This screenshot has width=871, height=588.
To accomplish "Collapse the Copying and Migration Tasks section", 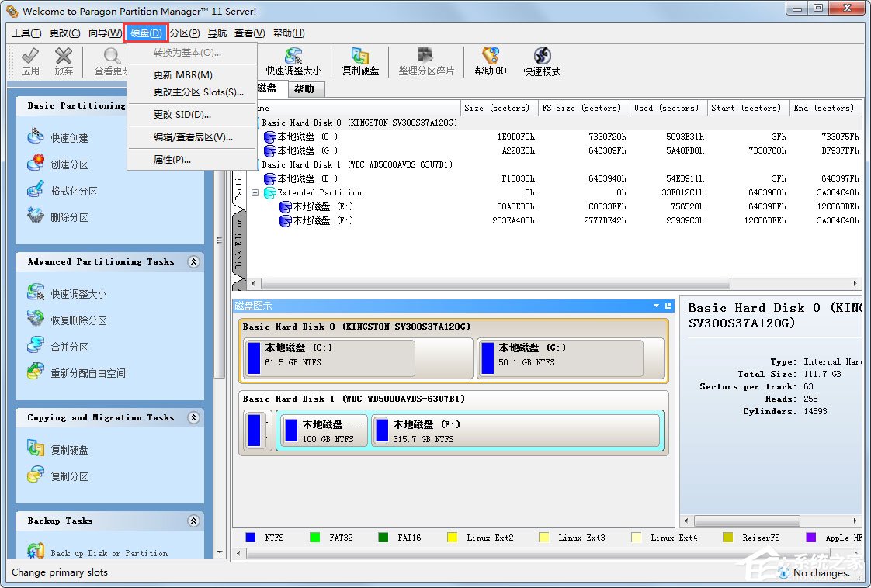I will pyautogui.click(x=193, y=417).
